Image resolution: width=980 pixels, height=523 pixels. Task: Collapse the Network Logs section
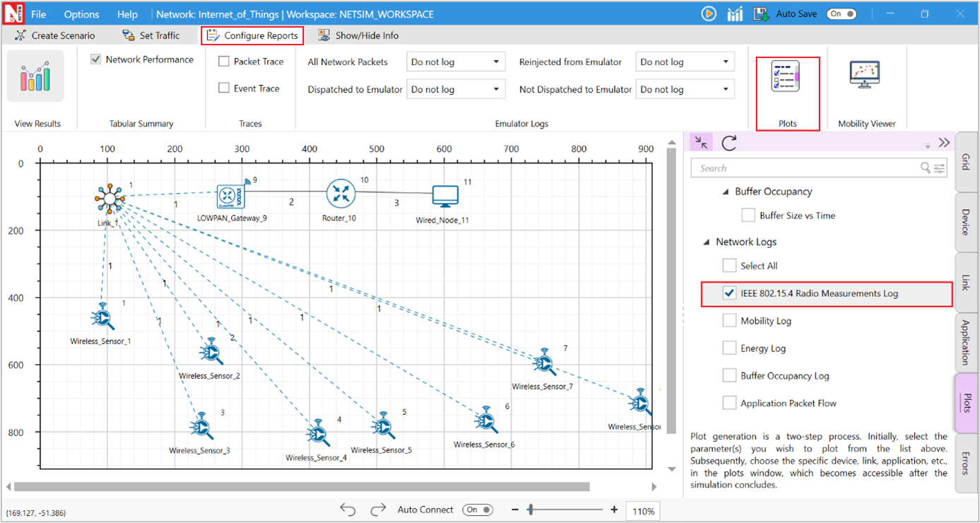(707, 242)
